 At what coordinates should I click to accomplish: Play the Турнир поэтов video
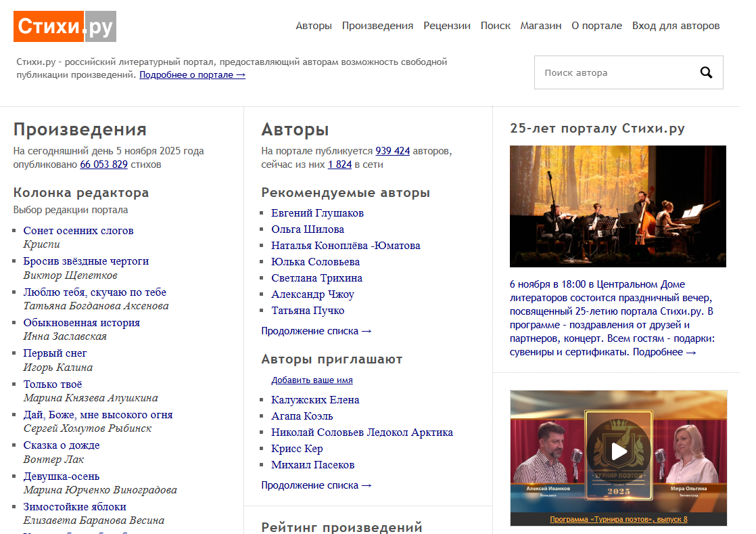(x=618, y=451)
